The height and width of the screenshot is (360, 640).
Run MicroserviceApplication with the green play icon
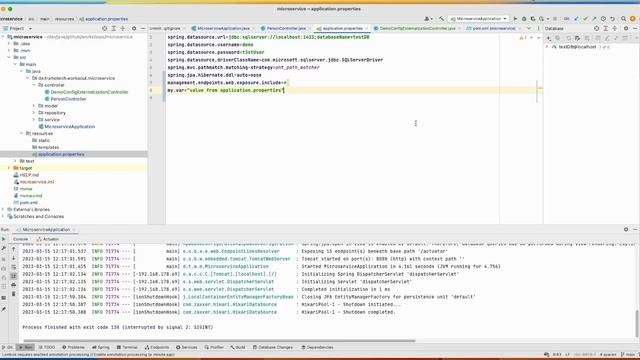click(x=515, y=19)
